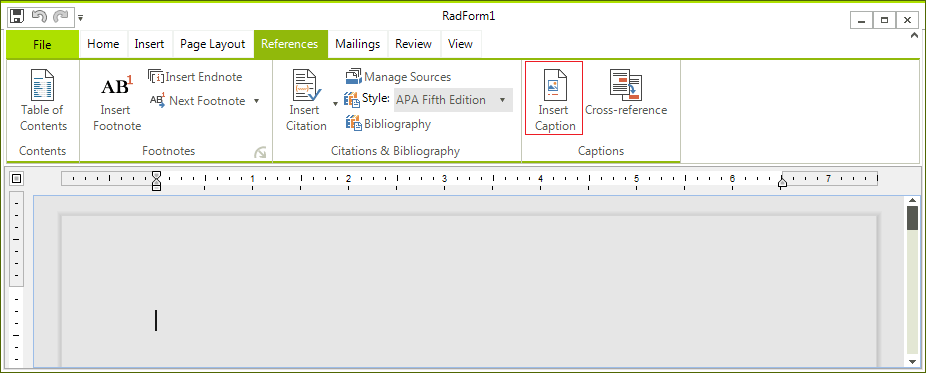Viewport: 926px width, 373px height.
Task: Click Manage Sources
Action: (x=399, y=77)
